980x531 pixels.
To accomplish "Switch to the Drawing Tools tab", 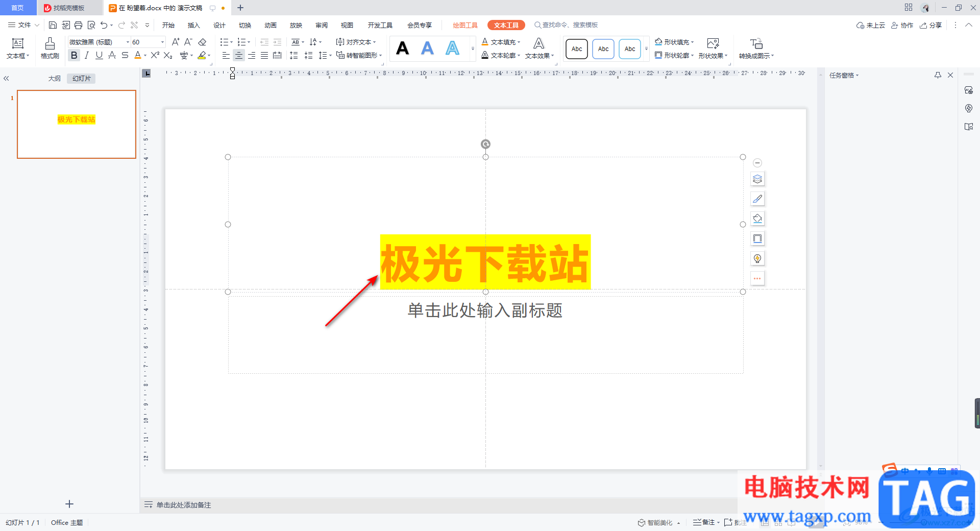I will click(x=465, y=25).
